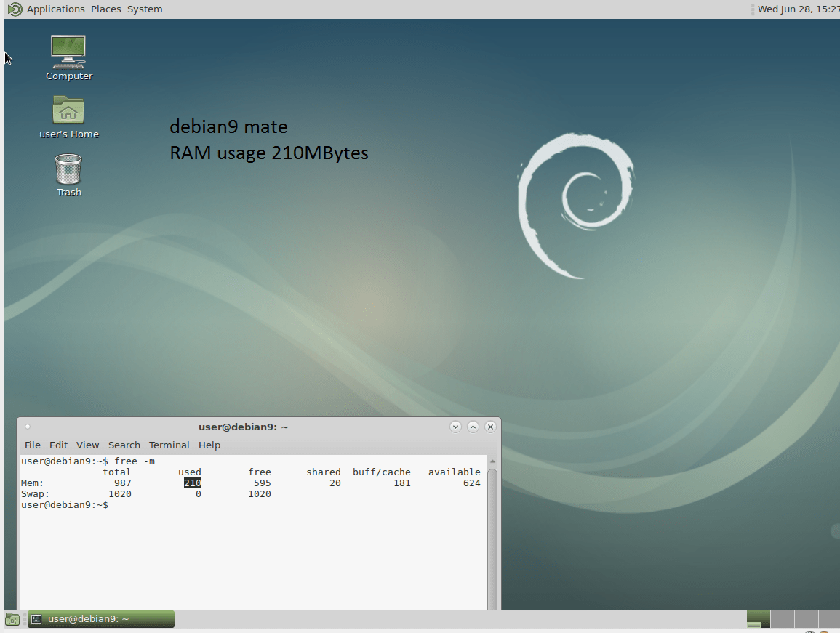This screenshot has height=633, width=840.
Task: Select the user's Home folder icon
Action: click(68, 117)
